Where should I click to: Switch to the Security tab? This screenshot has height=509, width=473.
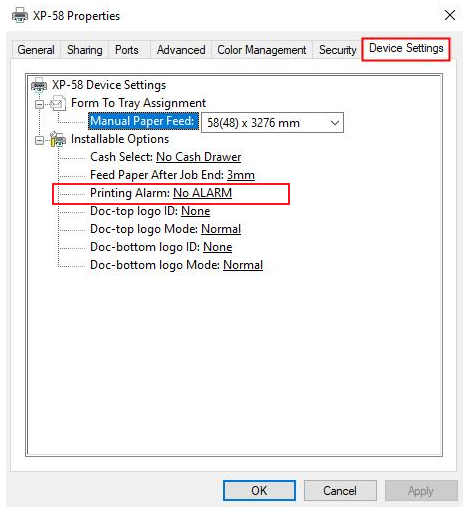pyautogui.click(x=338, y=50)
